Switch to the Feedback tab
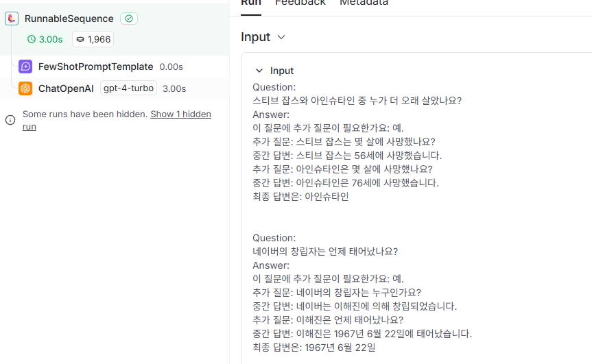Viewport: 592px width, 364px height. (300, 3)
